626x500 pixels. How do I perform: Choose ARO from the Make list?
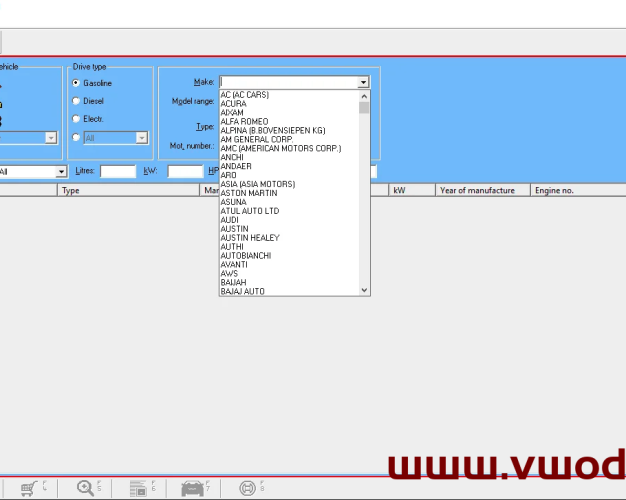coord(289,175)
